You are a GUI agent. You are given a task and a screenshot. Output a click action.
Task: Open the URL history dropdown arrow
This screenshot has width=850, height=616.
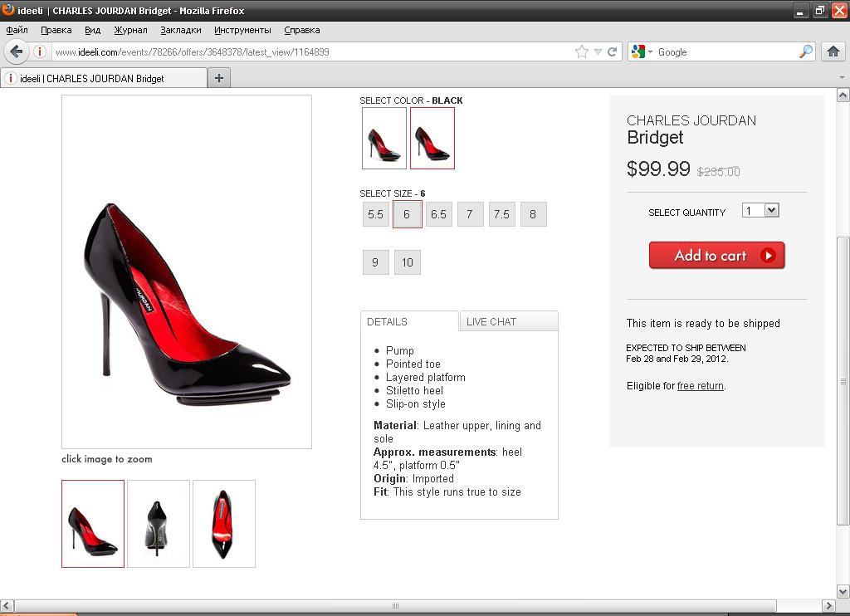[598, 52]
